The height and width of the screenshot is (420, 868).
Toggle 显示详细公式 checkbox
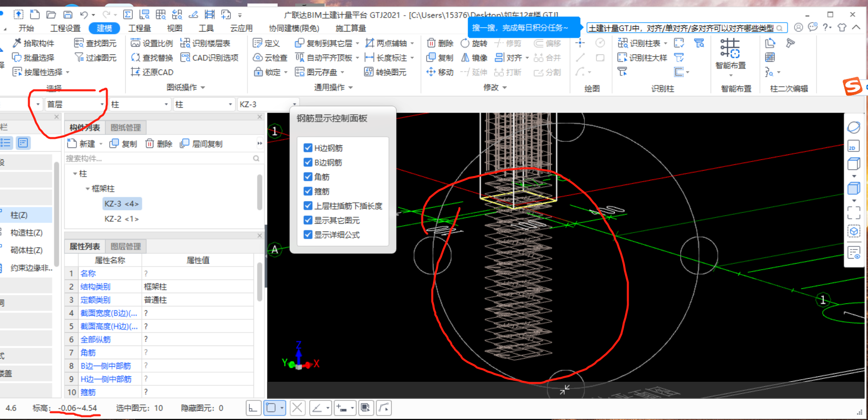pyautogui.click(x=308, y=235)
